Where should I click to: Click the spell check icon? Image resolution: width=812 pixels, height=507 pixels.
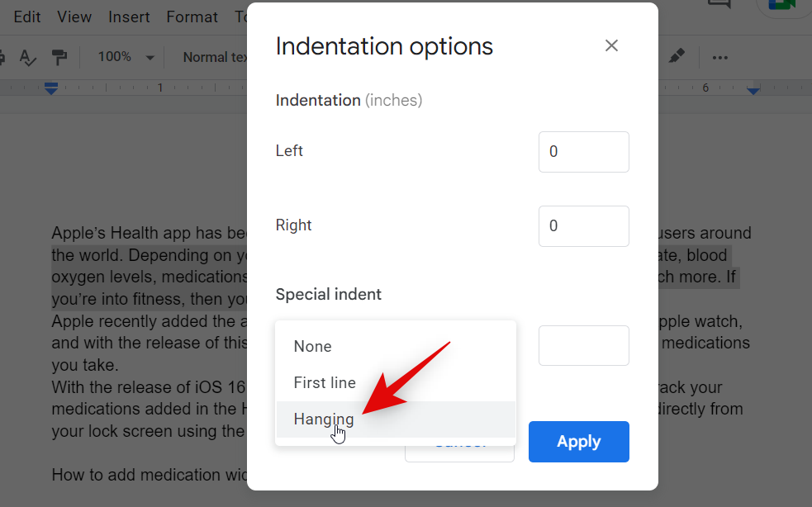coord(28,57)
